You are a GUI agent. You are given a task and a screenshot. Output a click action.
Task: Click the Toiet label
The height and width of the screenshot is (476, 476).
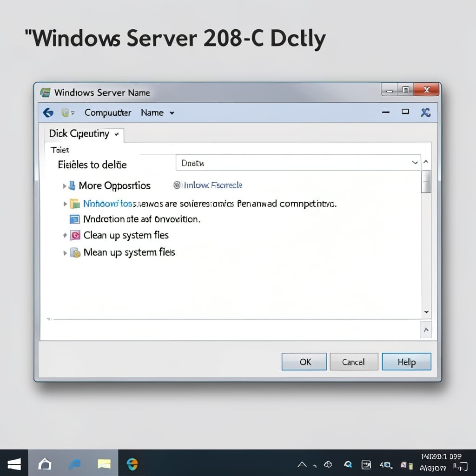tap(60, 150)
